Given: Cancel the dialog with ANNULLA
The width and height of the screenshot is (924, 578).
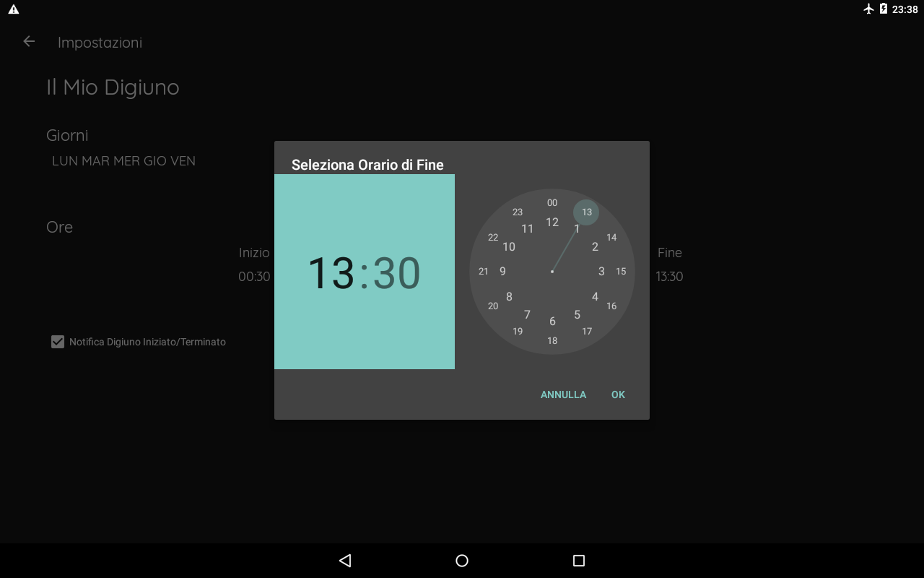Looking at the screenshot, I should pyautogui.click(x=563, y=394).
